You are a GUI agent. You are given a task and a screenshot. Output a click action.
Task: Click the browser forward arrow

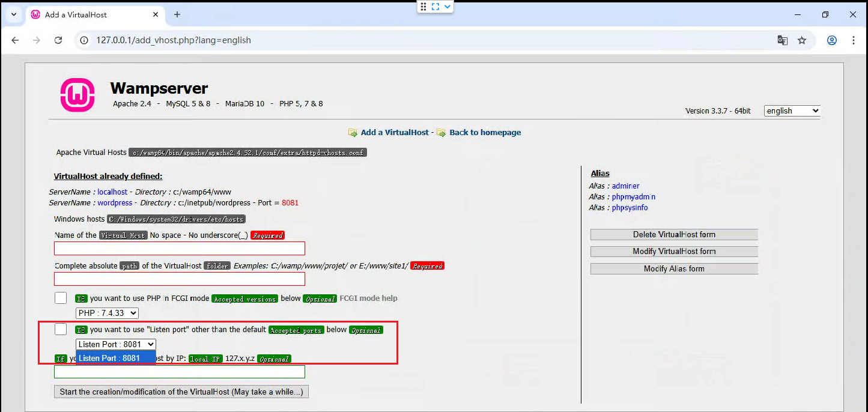click(x=37, y=40)
